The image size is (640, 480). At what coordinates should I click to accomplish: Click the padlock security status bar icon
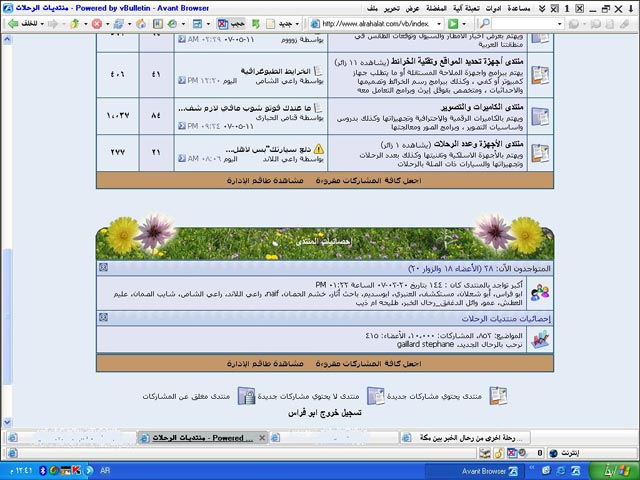click(x=498, y=453)
